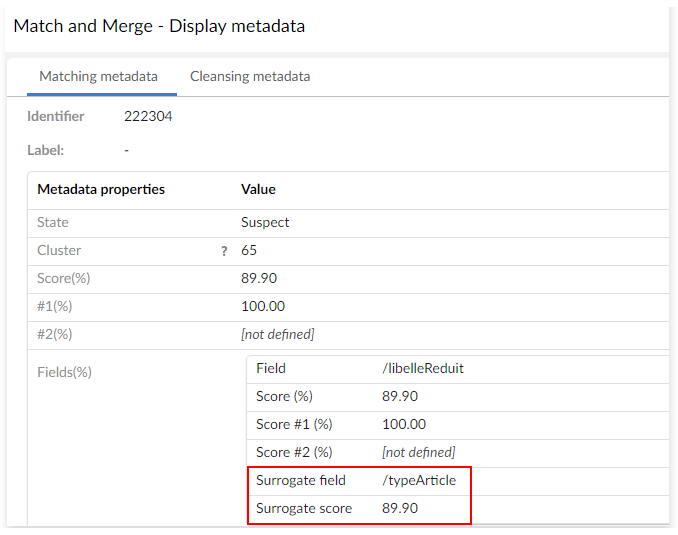Select the Surrogate score value 89.90

point(400,508)
